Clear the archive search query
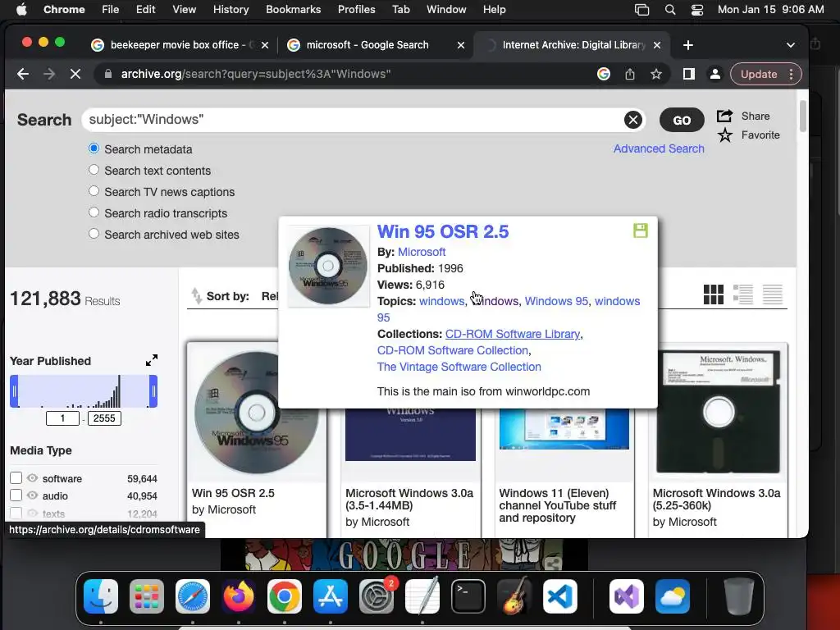The height and width of the screenshot is (630, 840). 633,120
